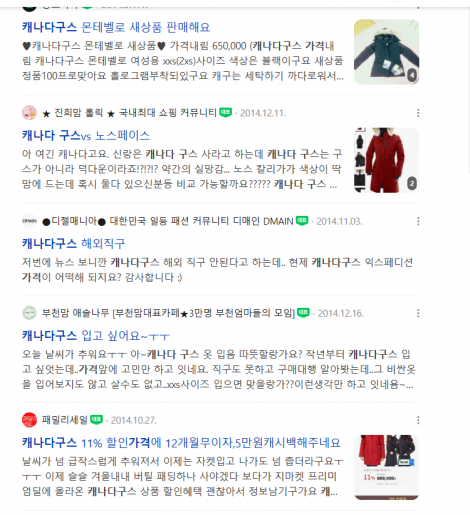The width and height of the screenshot is (470, 515).
Task: Click green badge next to 패밀리세일
Action: (96, 419)
